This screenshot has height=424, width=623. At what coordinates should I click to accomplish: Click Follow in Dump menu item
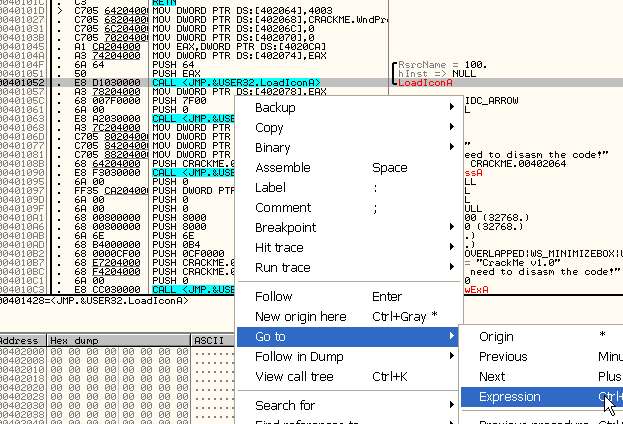point(297,356)
